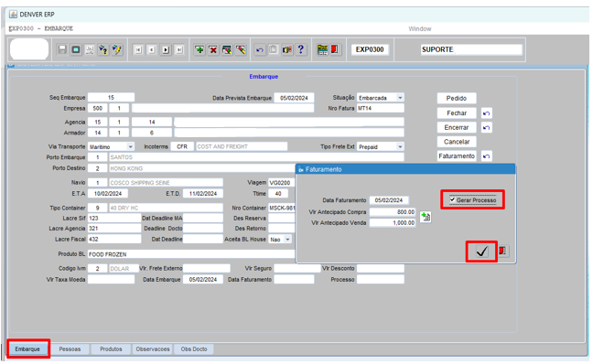
Task: Click the undo arrow next to Fechar
Action: (x=486, y=113)
